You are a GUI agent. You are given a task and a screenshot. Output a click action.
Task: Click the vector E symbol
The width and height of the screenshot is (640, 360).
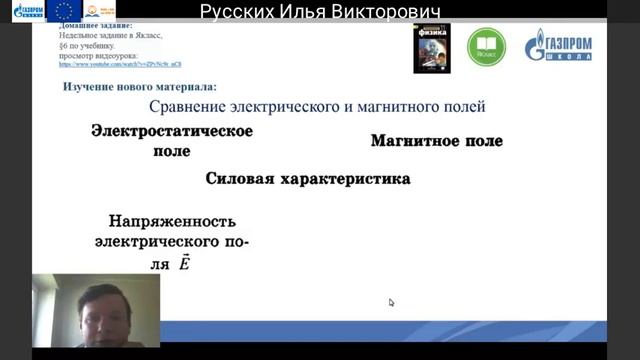184,262
